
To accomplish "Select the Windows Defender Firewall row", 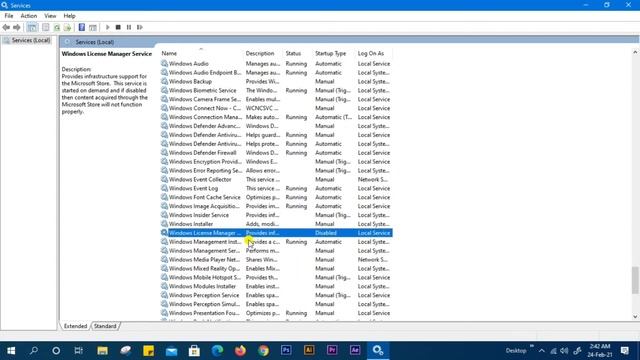I will [276, 153].
